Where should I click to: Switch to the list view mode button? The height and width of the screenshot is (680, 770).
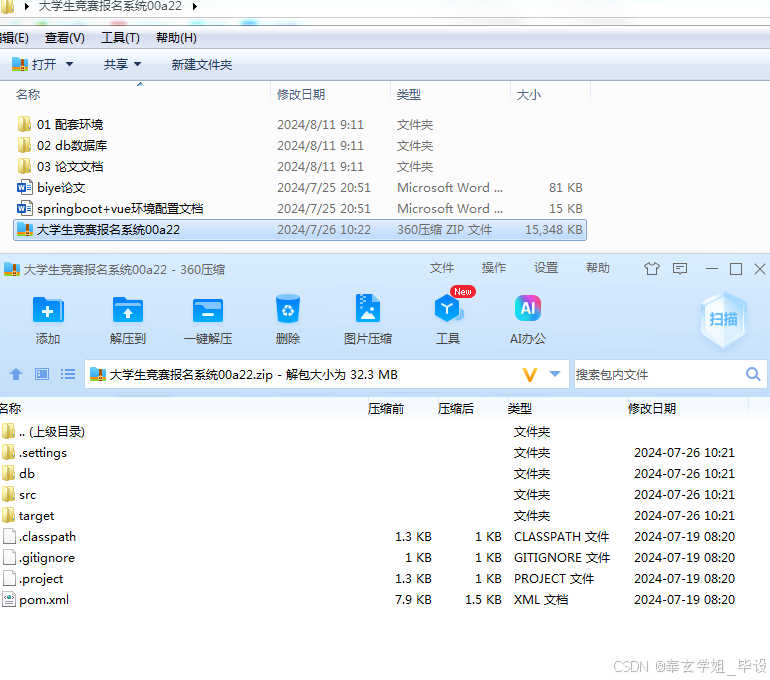[x=68, y=375]
